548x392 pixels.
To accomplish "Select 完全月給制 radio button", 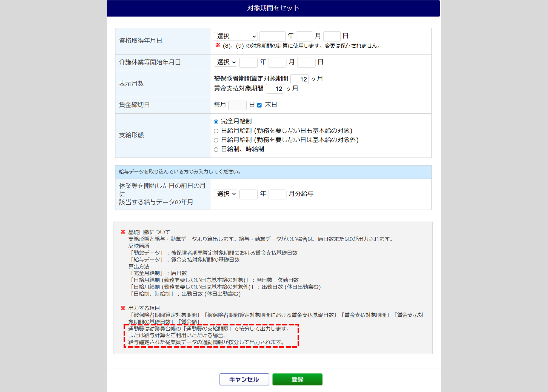I will click(x=216, y=122).
